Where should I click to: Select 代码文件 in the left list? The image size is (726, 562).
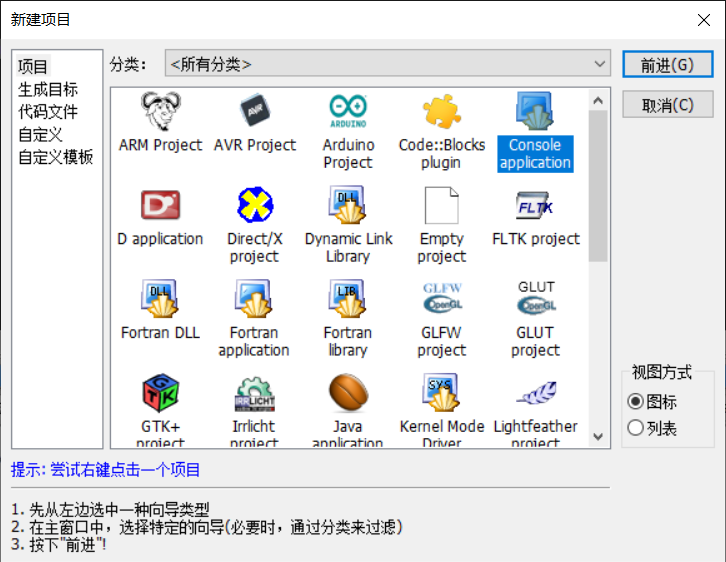47,112
